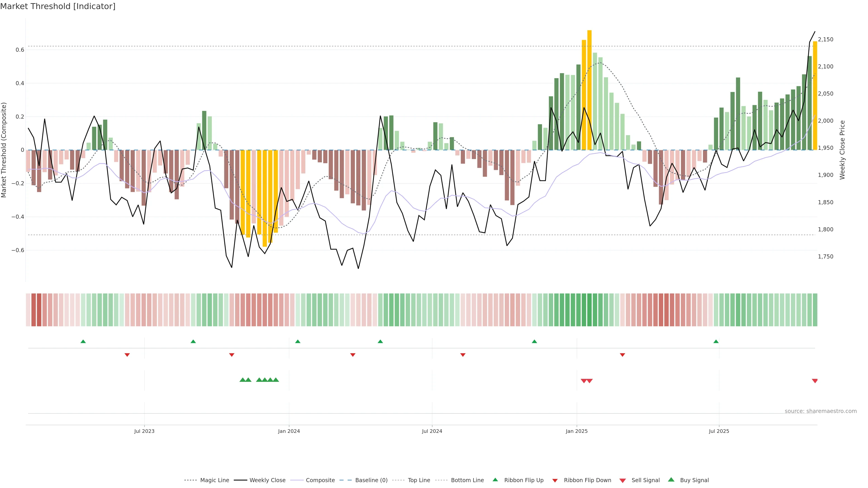Click the Jul 2025 x-axis label
The image size is (868, 488).
[x=719, y=431]
